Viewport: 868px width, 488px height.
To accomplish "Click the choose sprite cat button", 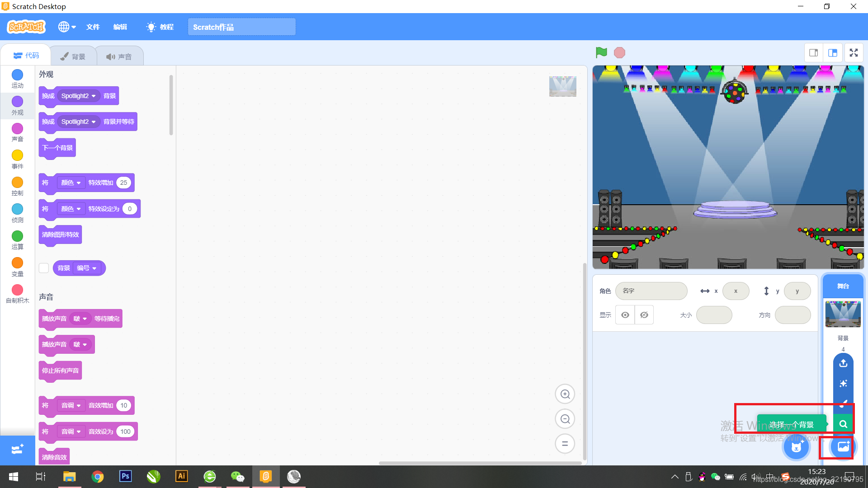I will (796, 447).
